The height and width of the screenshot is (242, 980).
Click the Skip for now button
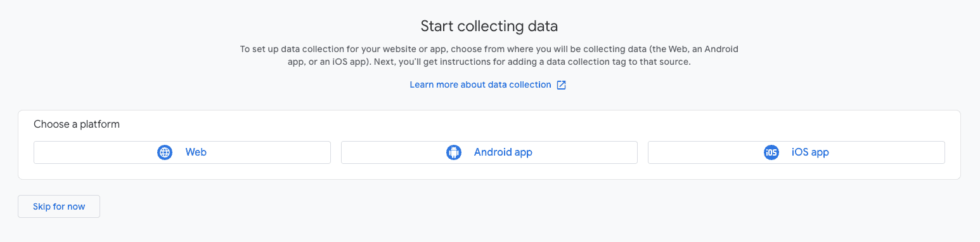click(59, 206)
